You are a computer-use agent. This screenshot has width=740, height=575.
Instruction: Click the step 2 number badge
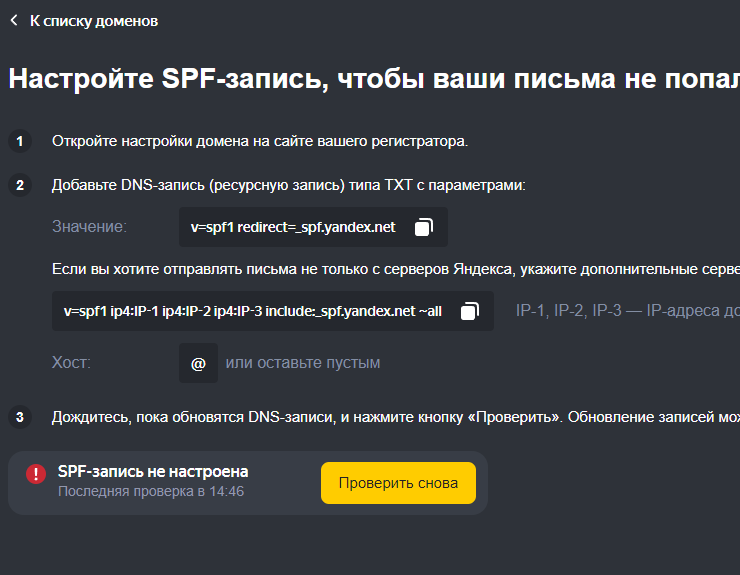[20, 185]
